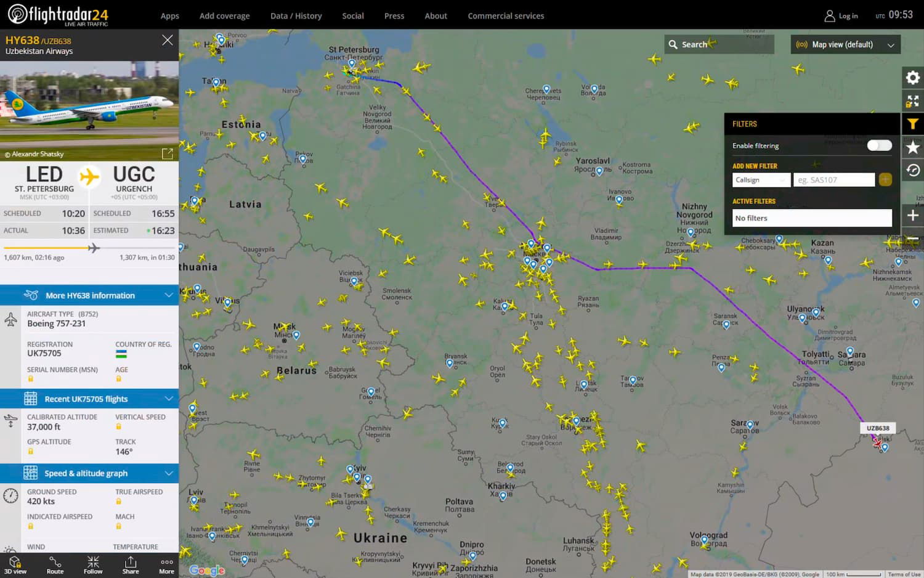Image resolution: width=924 pixels, height=578 pixels.
Task: Click the Google logo on map
Action: point(207,570)
